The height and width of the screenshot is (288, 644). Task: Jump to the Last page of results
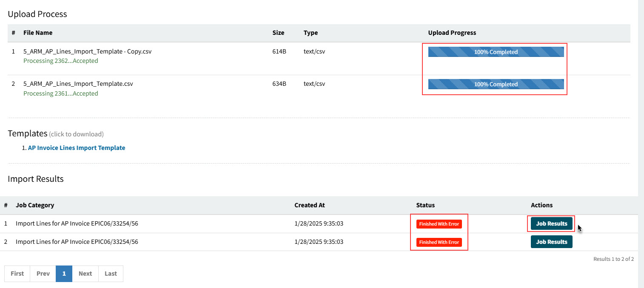click(111, 274)
